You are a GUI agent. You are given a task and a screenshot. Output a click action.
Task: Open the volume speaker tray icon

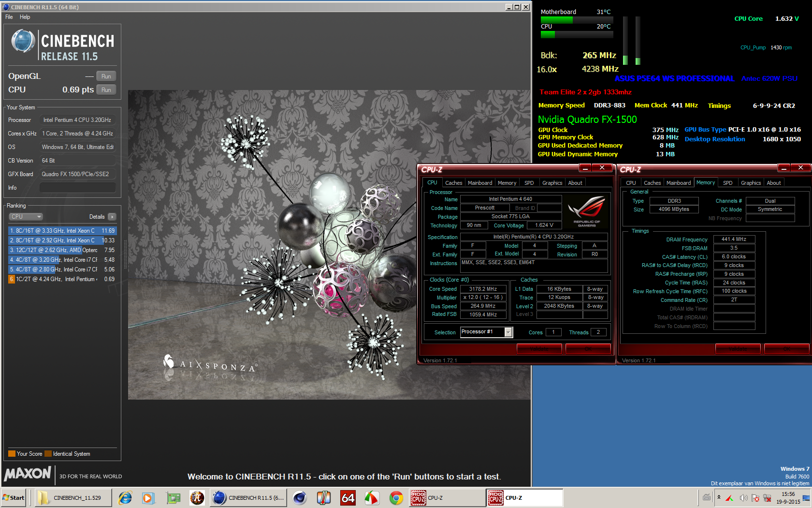coord(743,497)
